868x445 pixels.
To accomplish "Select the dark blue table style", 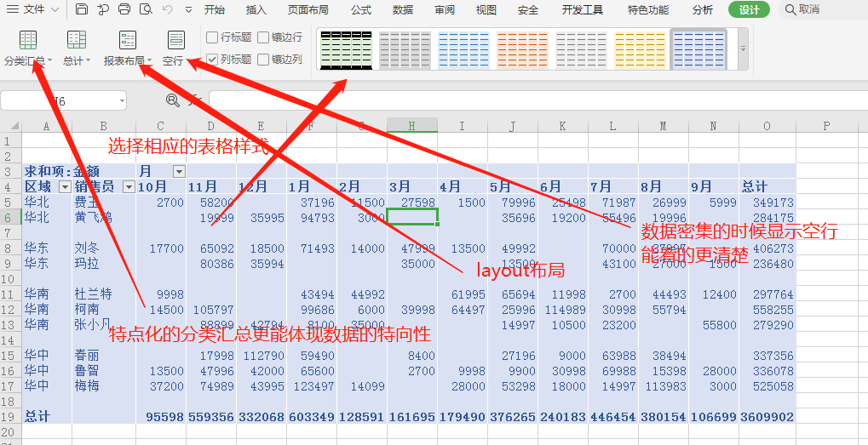I will [698, 49].
